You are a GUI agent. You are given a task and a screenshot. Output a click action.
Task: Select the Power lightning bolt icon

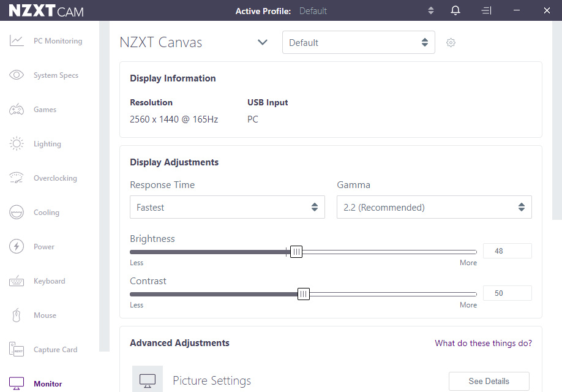(17, 247)
